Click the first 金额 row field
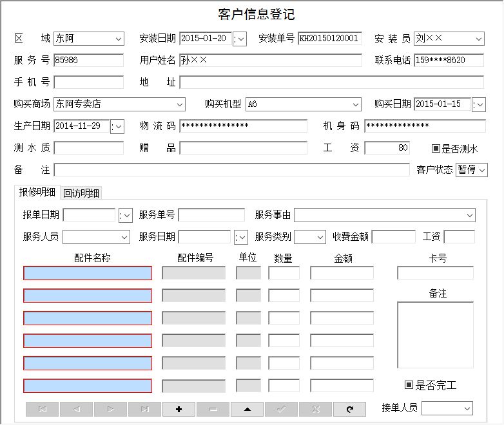 [342, 273]
